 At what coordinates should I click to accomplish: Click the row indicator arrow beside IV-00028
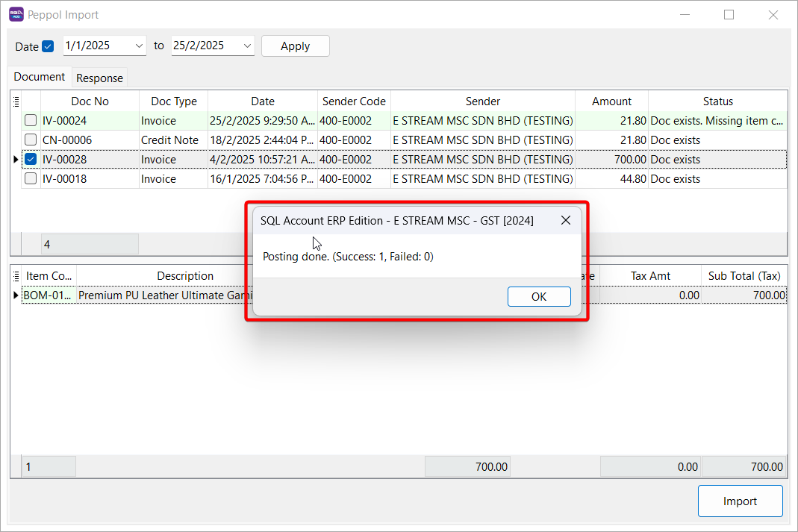pyautogui.click(x=16, y=160)
